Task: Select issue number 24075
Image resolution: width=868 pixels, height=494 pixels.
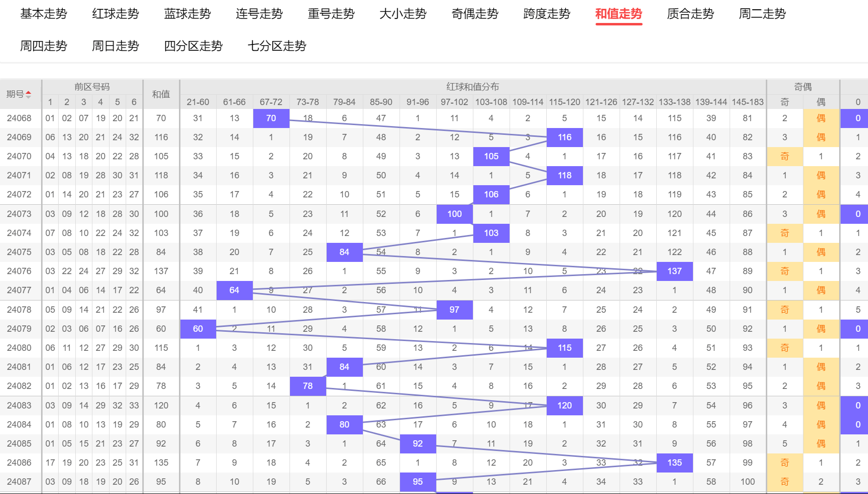Action: pos(19,252)
